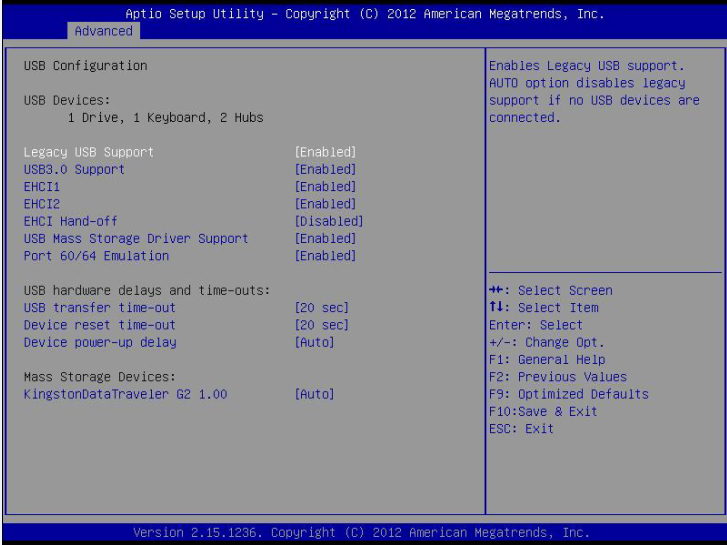Change Device reset time-out value

(321, 325)
